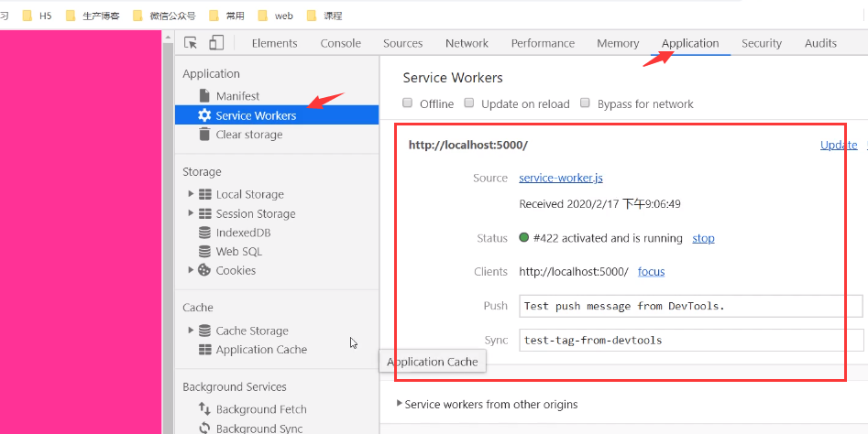
Task: Switch to the Audits tab
Action: point(821,43)
